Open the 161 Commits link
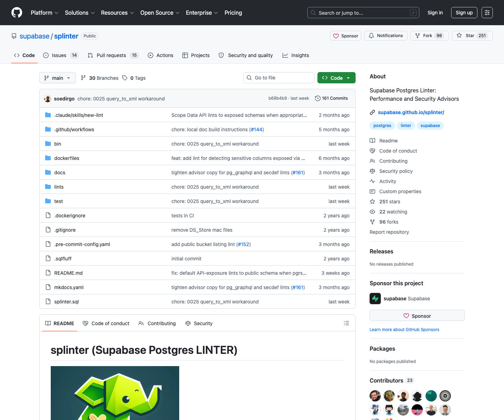504x420 pixels. tap(331, 98)
